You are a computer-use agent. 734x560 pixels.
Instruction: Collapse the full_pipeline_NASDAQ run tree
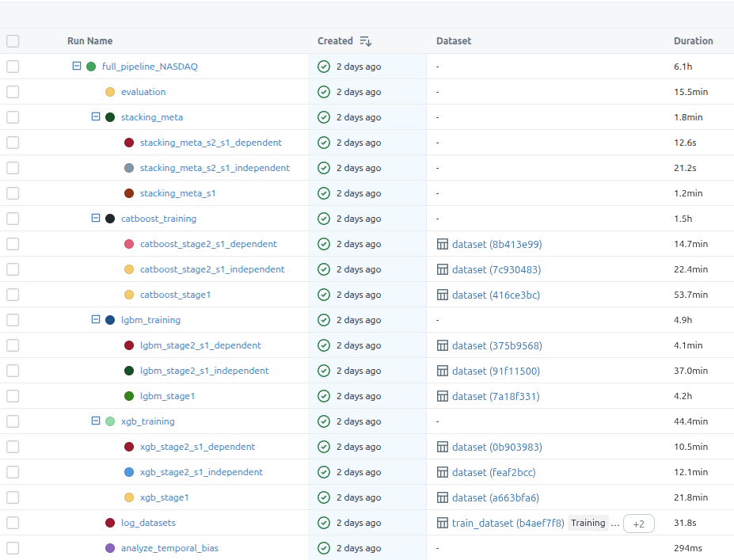coord(77,67)
